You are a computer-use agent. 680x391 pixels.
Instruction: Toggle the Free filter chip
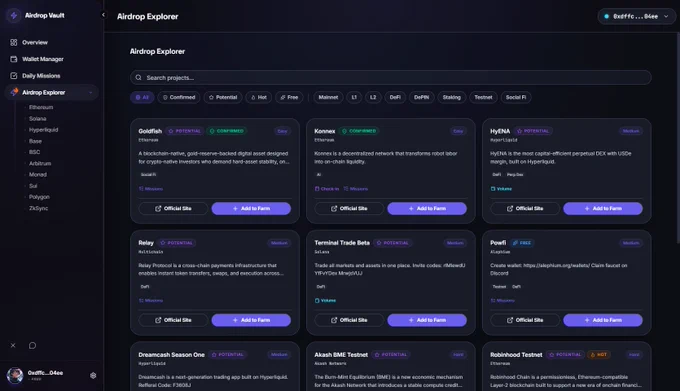[289, 98]
